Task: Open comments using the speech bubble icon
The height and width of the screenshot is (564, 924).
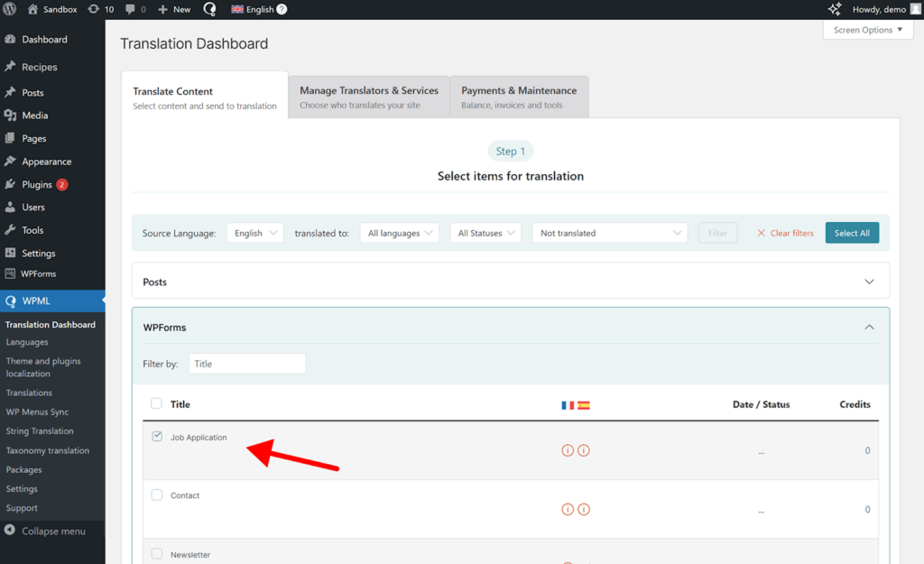Action: pos(129,9)
